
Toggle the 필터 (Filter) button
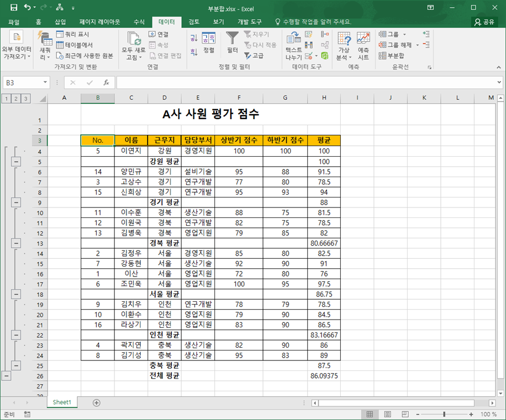point(232,43)
